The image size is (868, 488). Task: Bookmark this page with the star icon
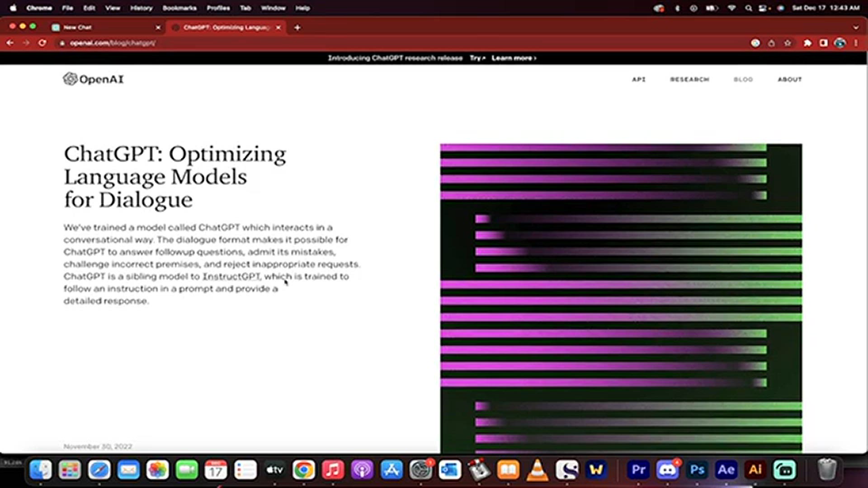tap(788, 43)
